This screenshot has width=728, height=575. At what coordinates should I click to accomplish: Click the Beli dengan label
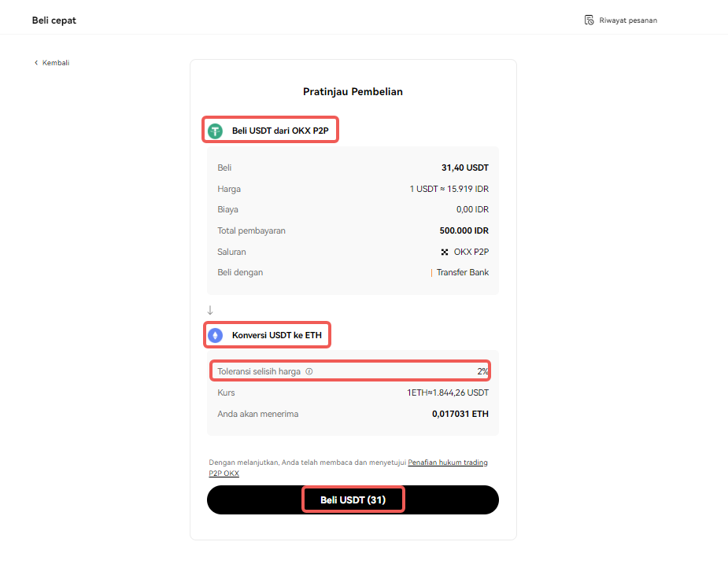point(240,272)
